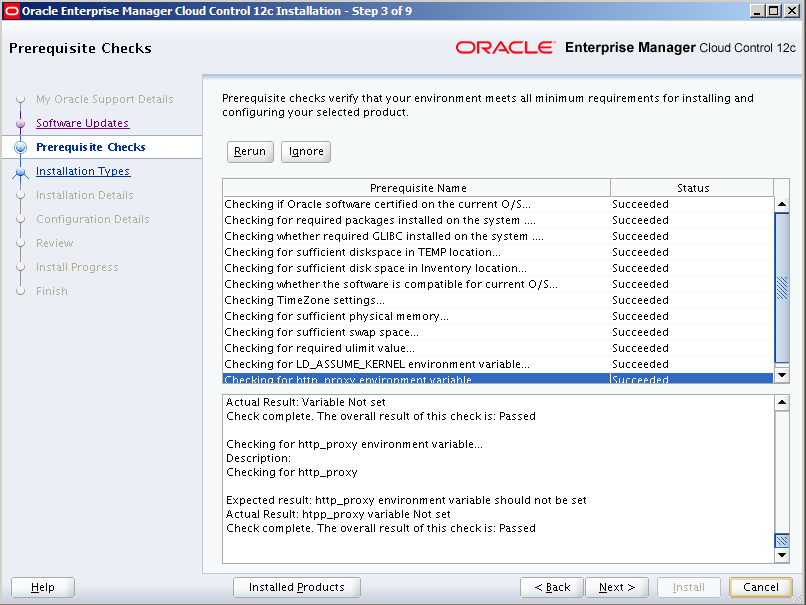
Task: Open Help
Action: point(43,587)
